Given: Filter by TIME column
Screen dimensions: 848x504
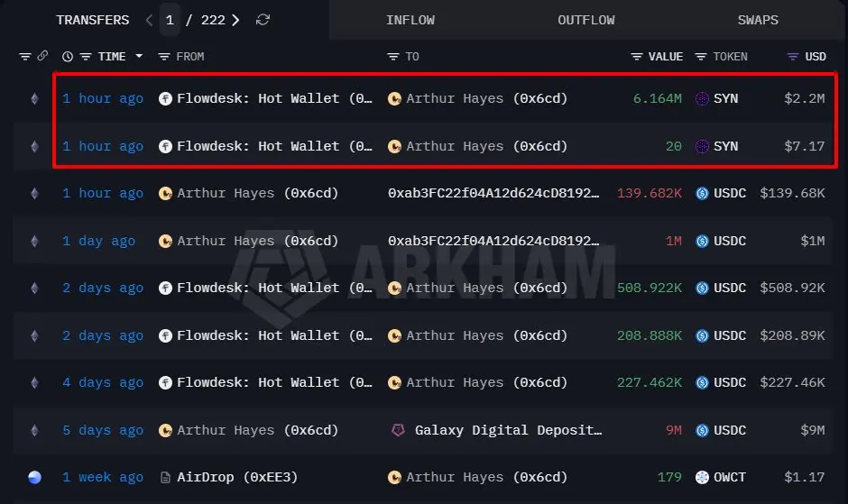Looking at the screenshot, I should 86,56.
